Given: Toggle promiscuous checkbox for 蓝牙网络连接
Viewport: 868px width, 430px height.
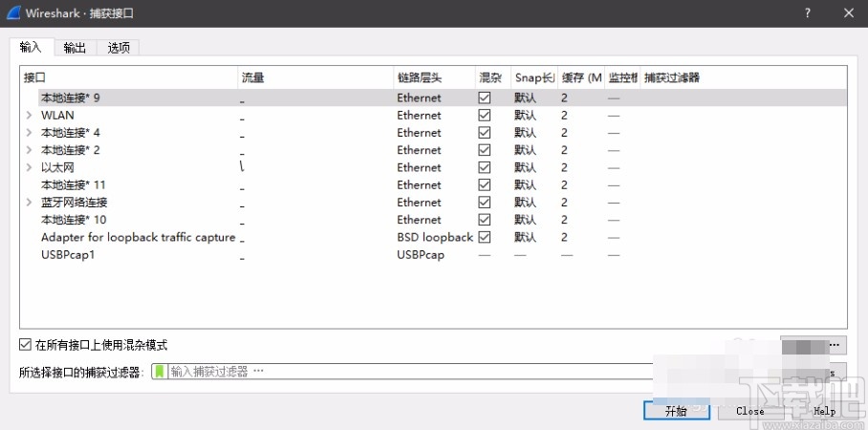Looking at the screenshot, I should click(485, 203).
